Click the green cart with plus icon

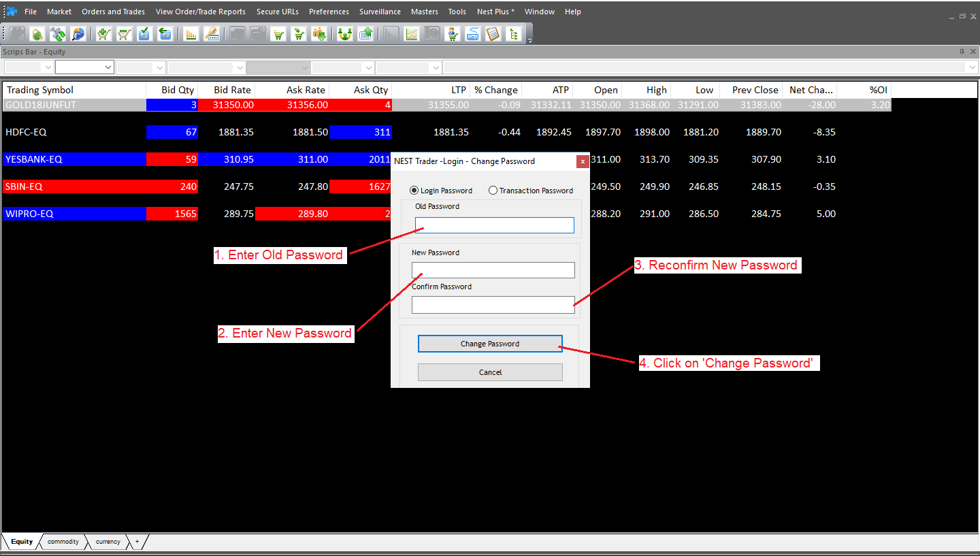(103, 34)
